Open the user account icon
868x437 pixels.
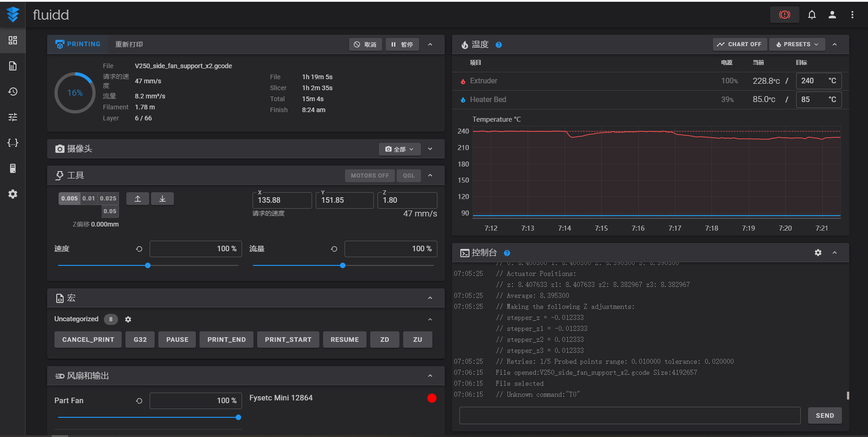click(832, 15)
